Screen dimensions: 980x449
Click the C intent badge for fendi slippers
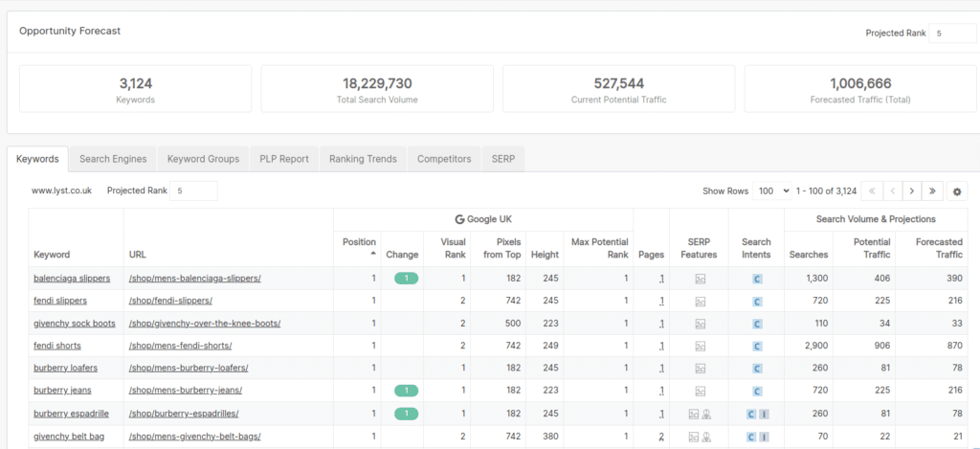[757, 302]
